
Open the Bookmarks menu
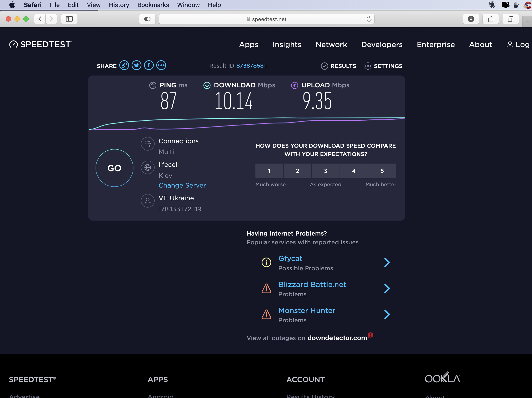point(153,5)
